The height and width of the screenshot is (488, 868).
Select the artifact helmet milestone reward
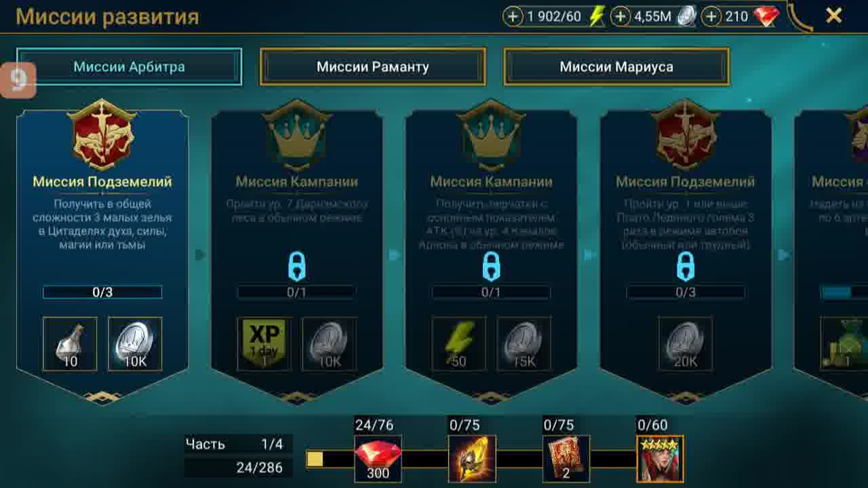tap(472, 459)
